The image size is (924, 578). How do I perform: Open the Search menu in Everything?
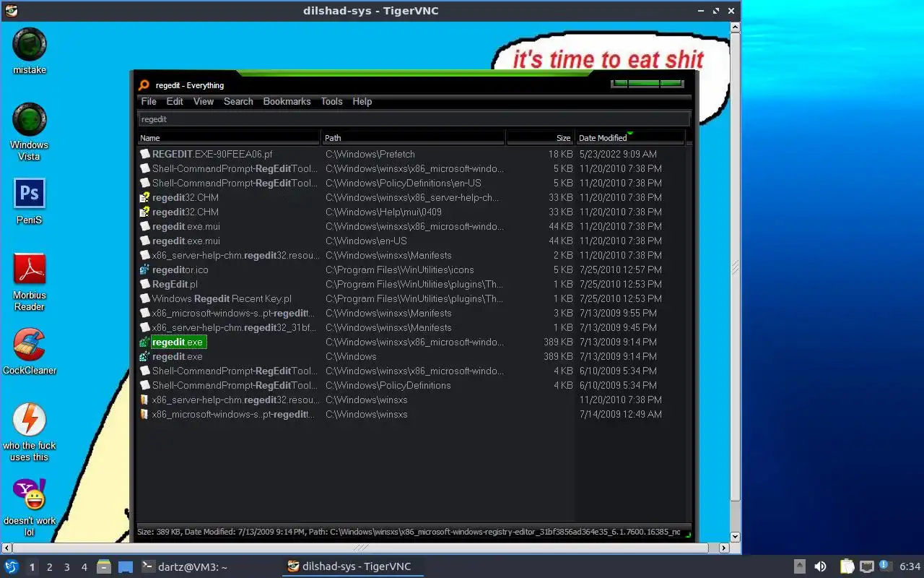(x=238, y=101)
